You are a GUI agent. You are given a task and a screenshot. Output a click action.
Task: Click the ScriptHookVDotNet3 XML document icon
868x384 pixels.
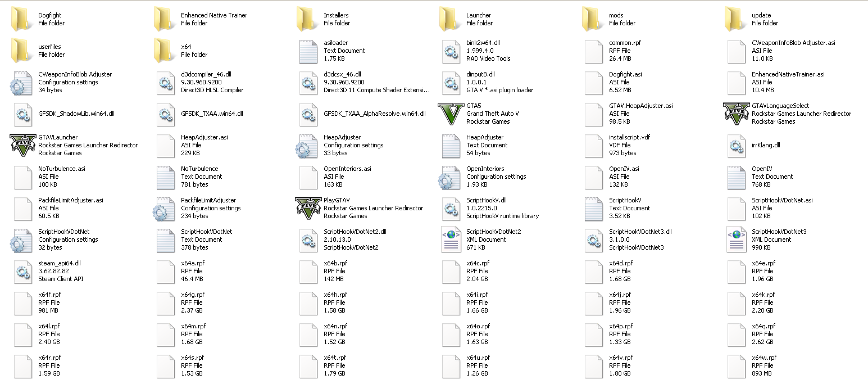(736, 240)
